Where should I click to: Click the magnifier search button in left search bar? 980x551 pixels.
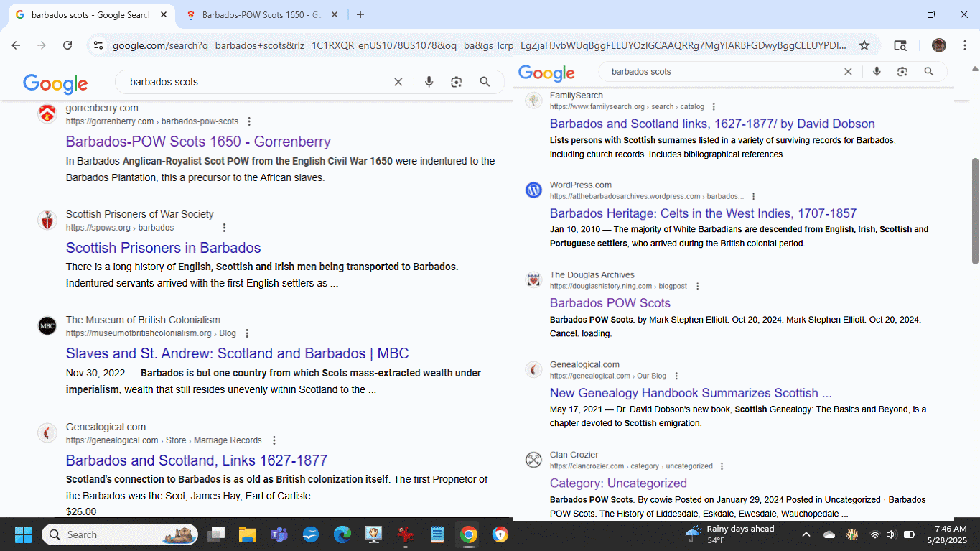(x=485, y=82)
